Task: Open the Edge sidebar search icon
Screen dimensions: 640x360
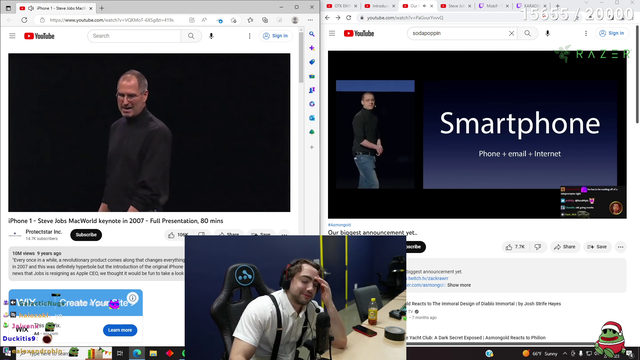Action: [x=312, y=34]
